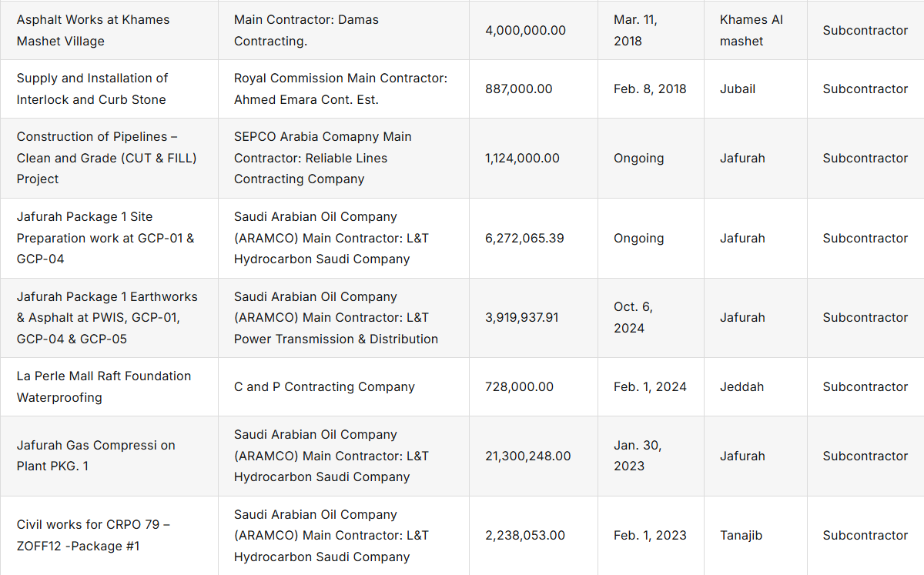Viewport: 924px width, 575px height.
Task: Click the Jubail location cell
Action: coord(738,89)
